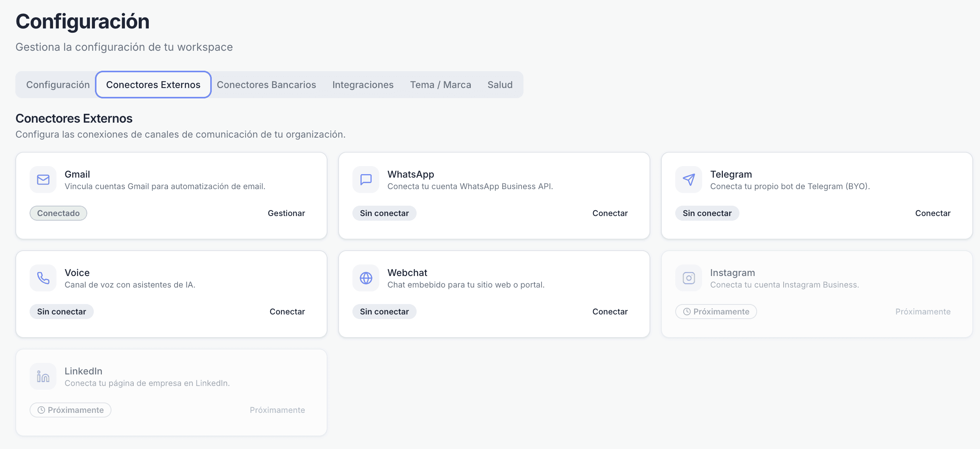Viewport: 980px width, 449px height.
Task: Open the Salud tab
Action: [x=500, y=85]
